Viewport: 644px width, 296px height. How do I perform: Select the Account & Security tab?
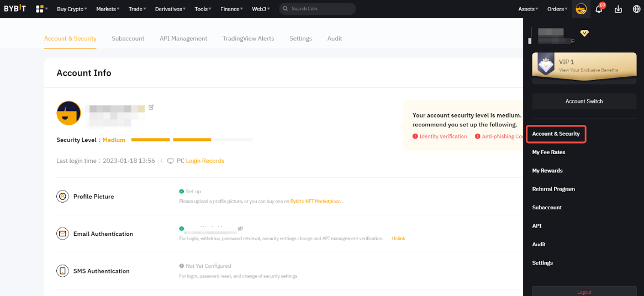click(x=70, y=39)
